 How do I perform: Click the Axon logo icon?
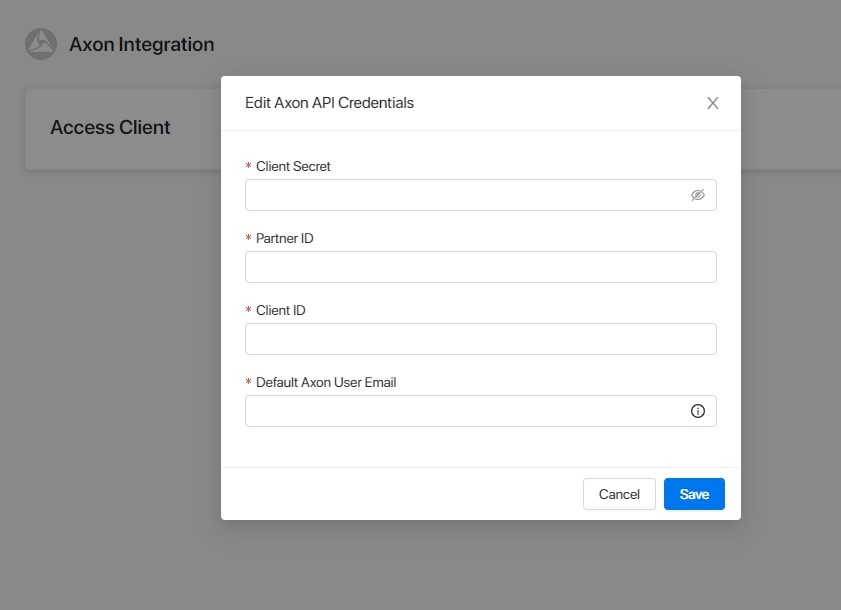(41, 44)
